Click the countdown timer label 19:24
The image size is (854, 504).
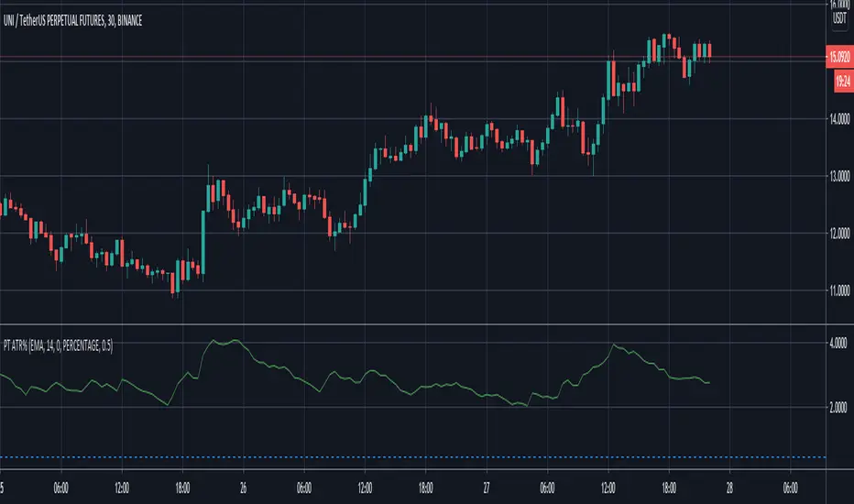[x=843, y=82]
